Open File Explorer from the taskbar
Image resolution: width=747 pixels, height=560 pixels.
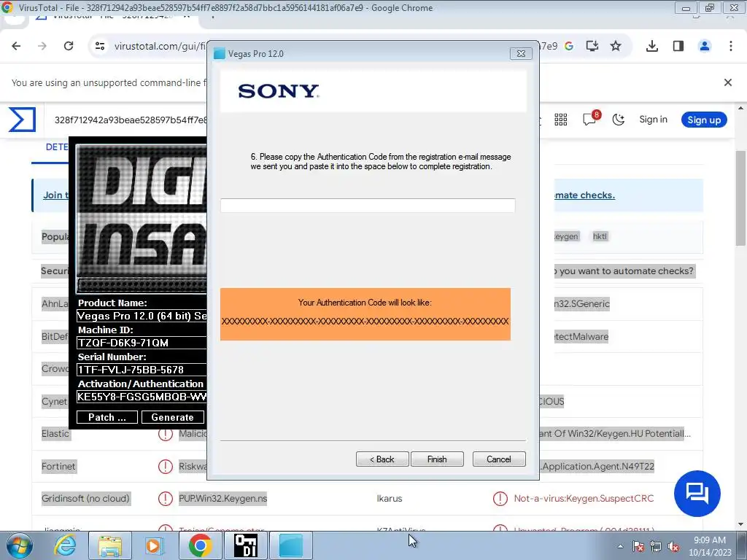(x=110, y=545)
